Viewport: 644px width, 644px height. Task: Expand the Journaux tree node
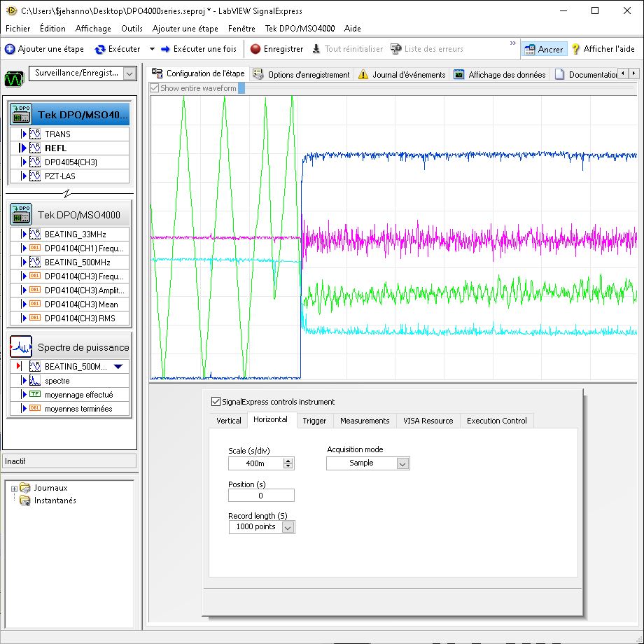(x=14, y=488)
